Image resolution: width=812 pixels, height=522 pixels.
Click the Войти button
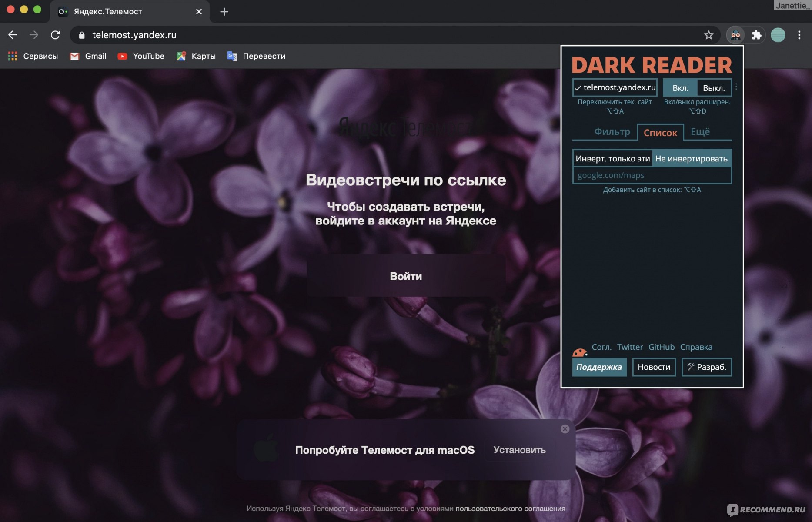click(406, 276)
